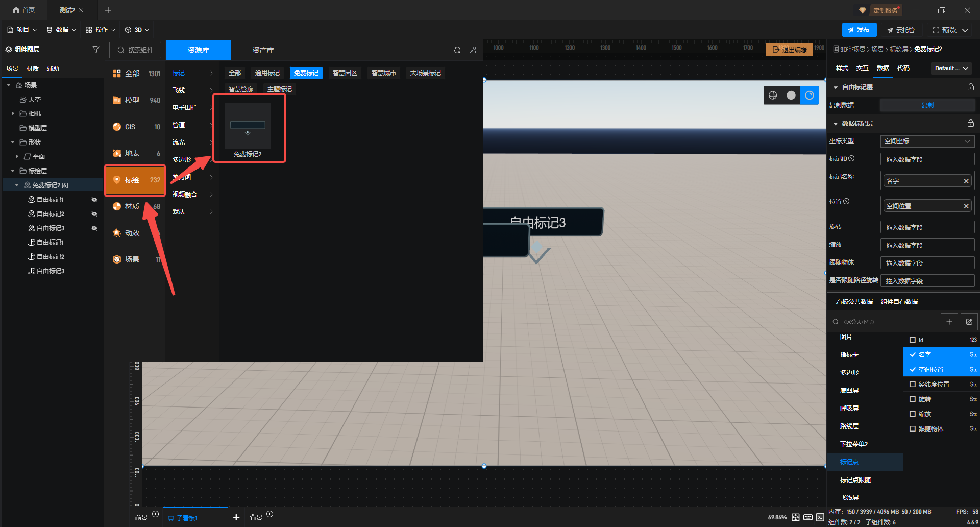Enable the 旋转 field checkbox
The height and width of the screenshot is (527, 980).
click(913, 399)
